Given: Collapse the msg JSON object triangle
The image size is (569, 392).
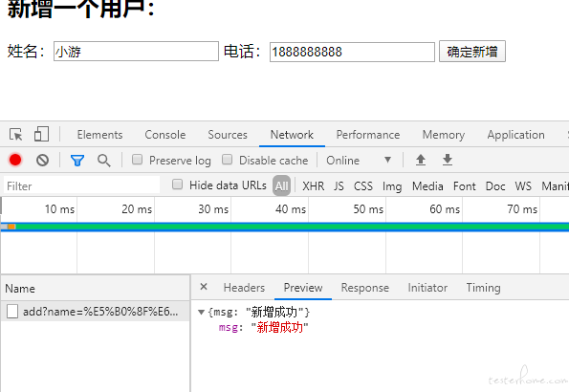Looking at the screenshot, I should pyautogui.click(x=201, y=312).
